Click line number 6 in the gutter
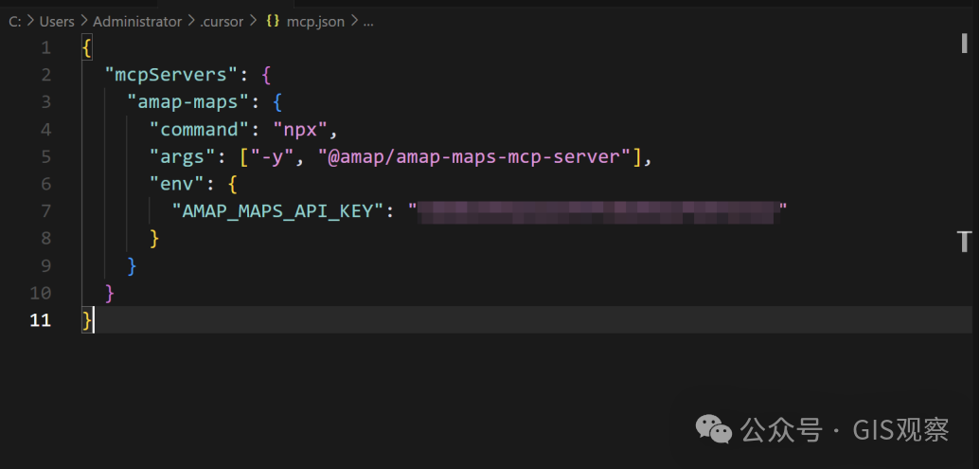 click(x=45, y=184)
